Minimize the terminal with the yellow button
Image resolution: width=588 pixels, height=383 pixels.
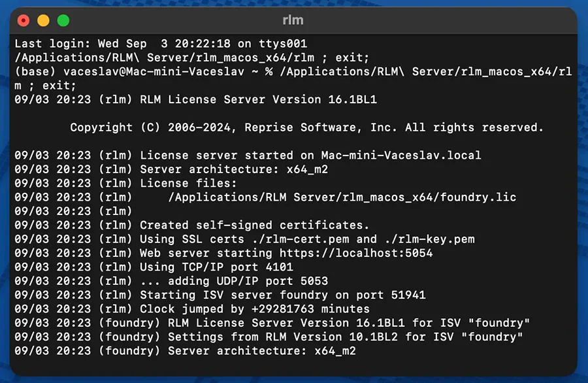44,20
